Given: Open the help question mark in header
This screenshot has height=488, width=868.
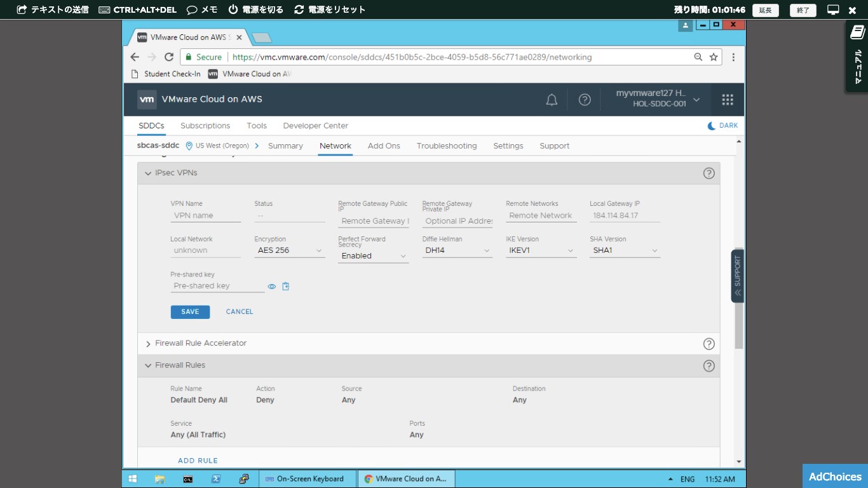Looking at the screenshot, I should tap(585, 100).
